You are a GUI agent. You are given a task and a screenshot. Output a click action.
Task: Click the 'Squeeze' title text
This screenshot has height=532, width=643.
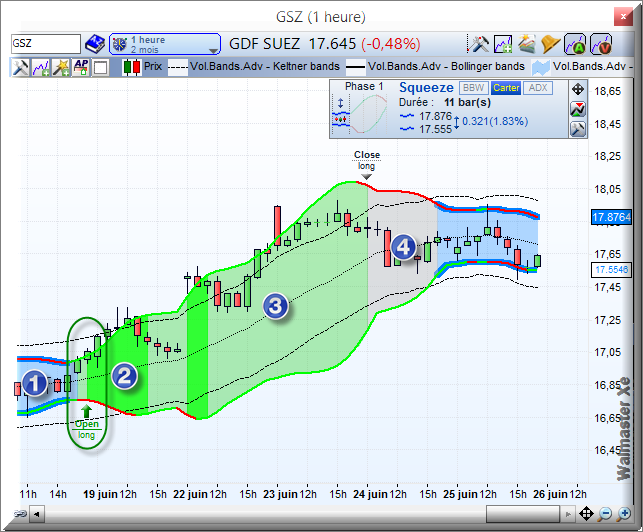pos(426,87)
